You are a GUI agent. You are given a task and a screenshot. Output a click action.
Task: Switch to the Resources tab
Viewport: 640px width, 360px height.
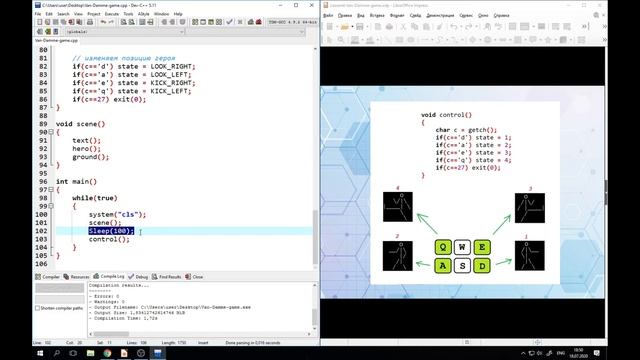click(76, 277)
